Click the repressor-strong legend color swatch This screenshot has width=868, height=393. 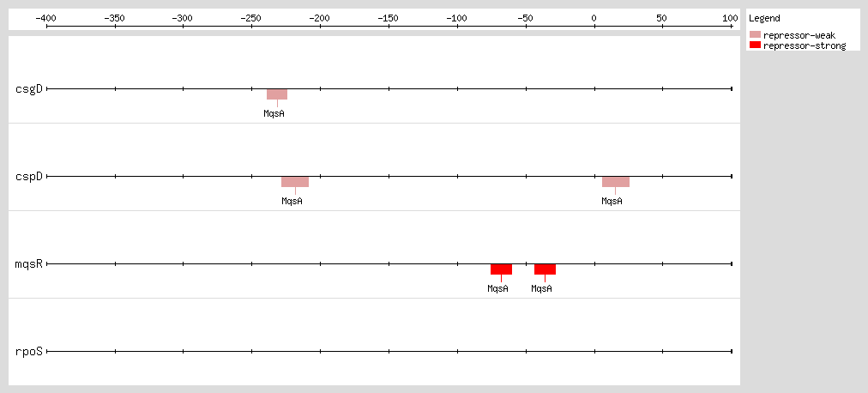click(x=755, y=45)
